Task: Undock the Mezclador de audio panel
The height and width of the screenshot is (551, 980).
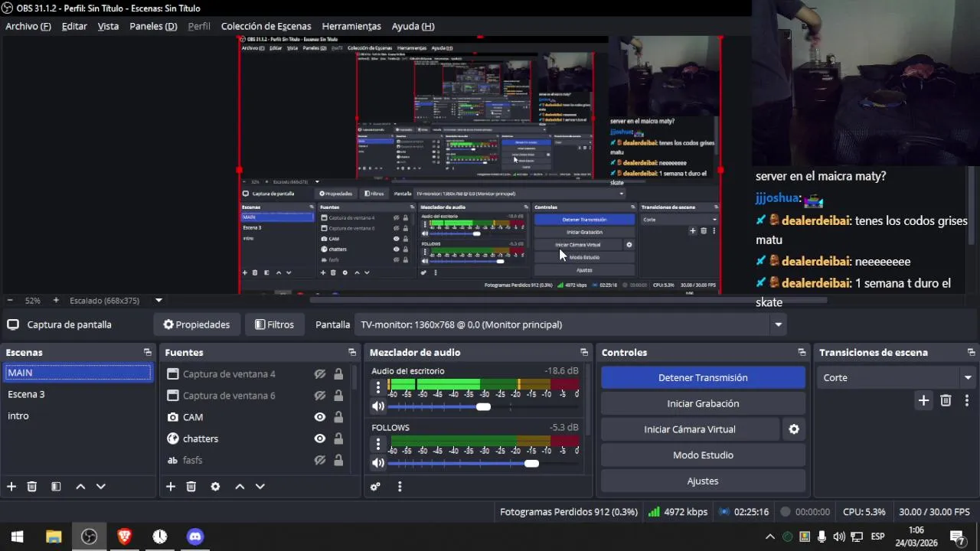Action: 584,353
